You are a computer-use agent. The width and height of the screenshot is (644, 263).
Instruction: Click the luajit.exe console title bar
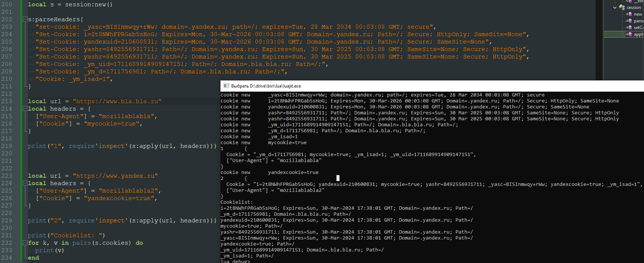(x=432, y=86)
